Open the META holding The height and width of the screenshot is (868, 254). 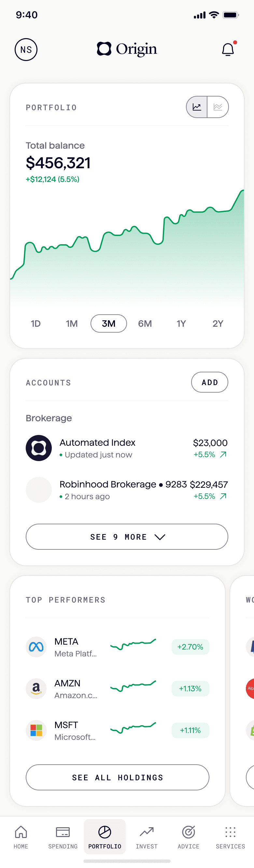(x=118, y=647)
